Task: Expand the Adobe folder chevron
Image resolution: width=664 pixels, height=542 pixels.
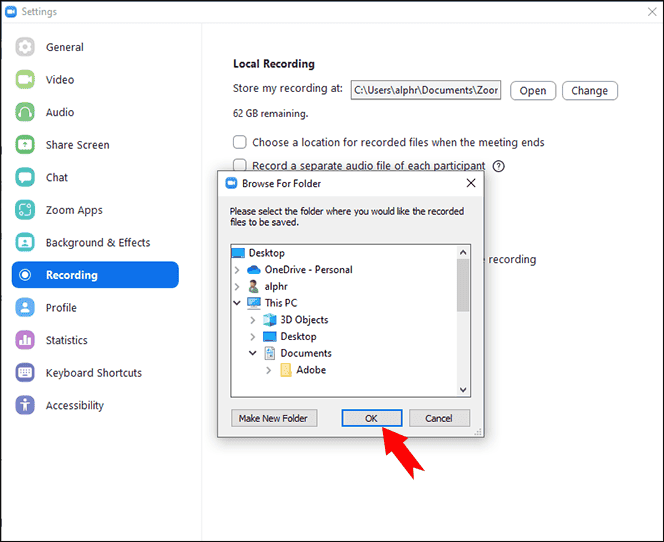Action: 268,370
